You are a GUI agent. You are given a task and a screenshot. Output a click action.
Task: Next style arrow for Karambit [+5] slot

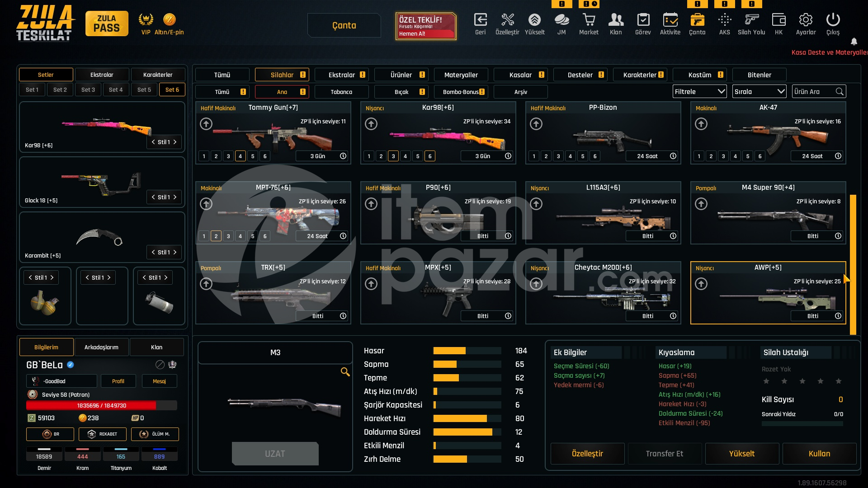(175, 252)
